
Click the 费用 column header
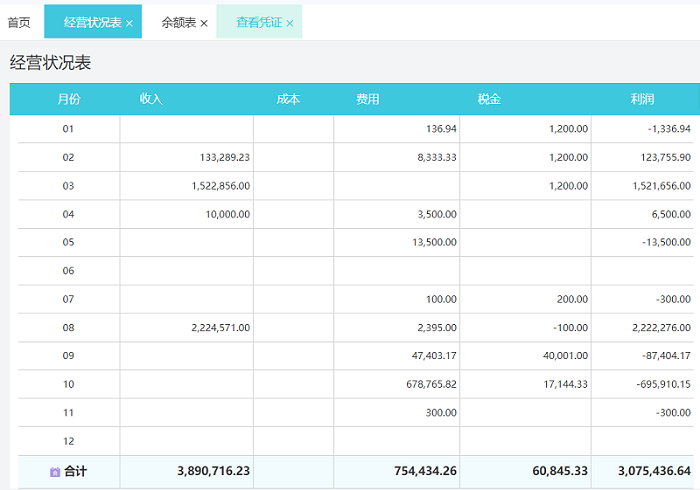pyautogui.click(x=367, y=99)
